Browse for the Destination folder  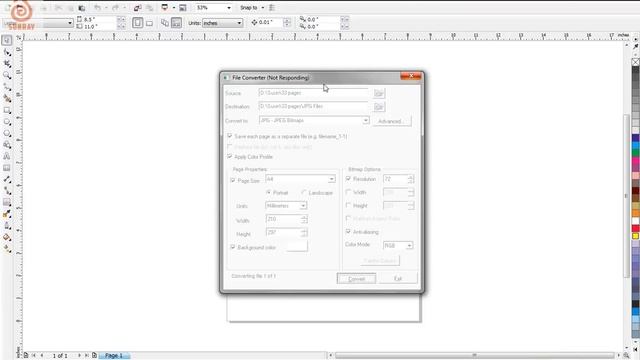coord(379,107)
